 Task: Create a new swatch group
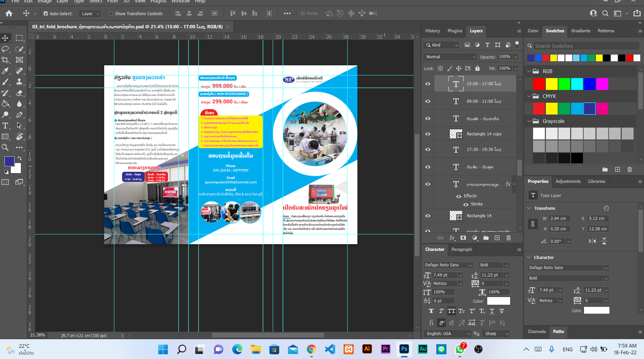[x=605, y=169]
